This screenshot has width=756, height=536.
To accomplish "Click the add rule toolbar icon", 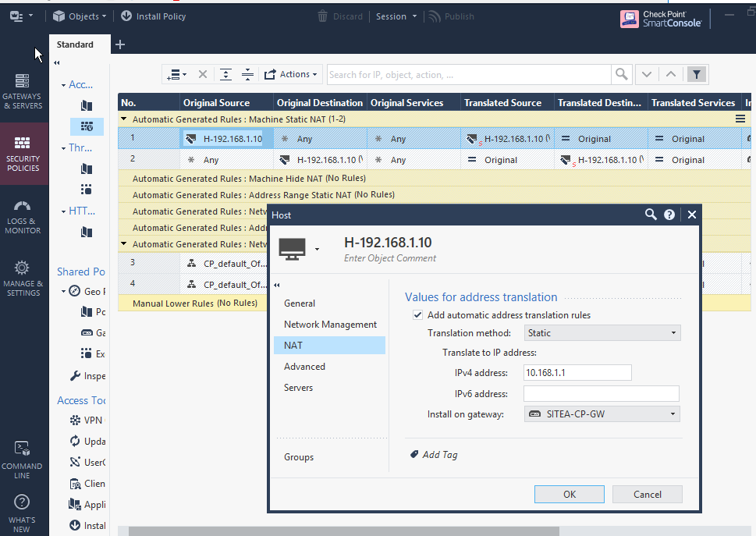I will click(x=176, y=75).
